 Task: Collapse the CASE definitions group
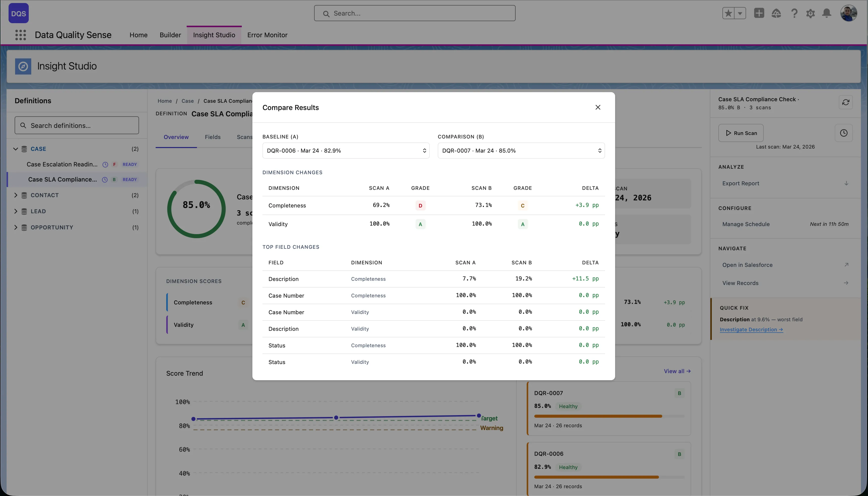tap(16, 149)
